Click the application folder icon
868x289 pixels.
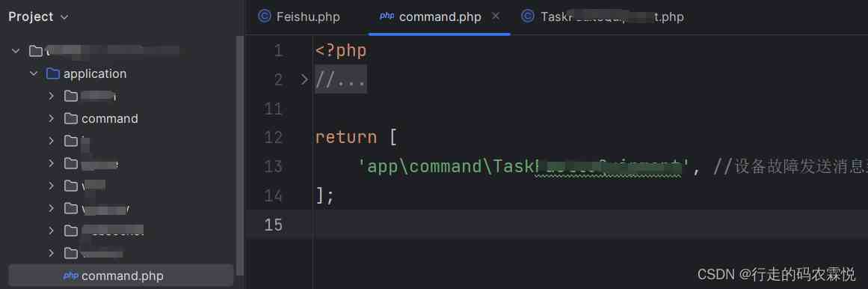tap(53, 74)
